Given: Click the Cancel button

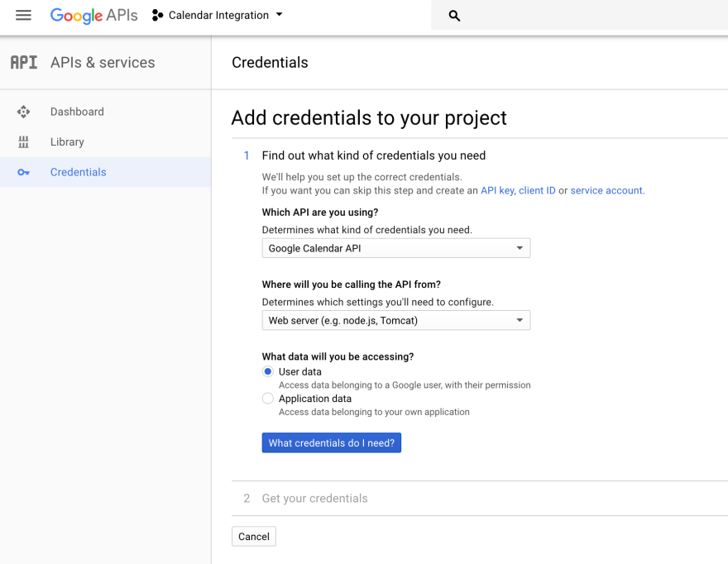Looking at the screenshot, I should (253, 537).
